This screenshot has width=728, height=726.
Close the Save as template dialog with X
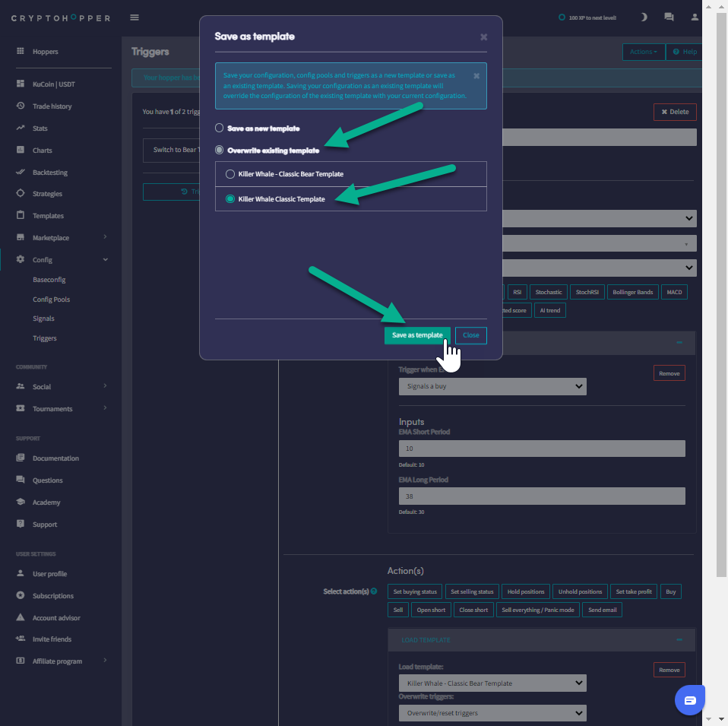484,36
